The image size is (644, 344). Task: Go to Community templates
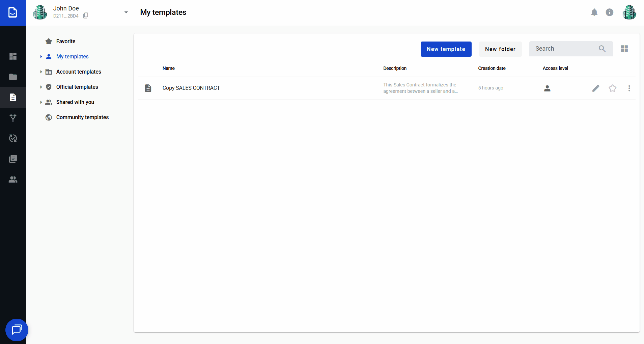pos(82,117)
